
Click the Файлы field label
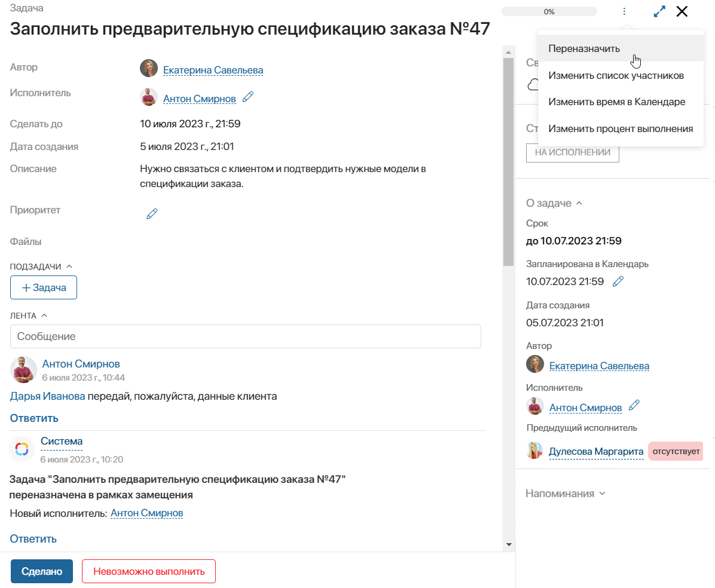[26, 241]
